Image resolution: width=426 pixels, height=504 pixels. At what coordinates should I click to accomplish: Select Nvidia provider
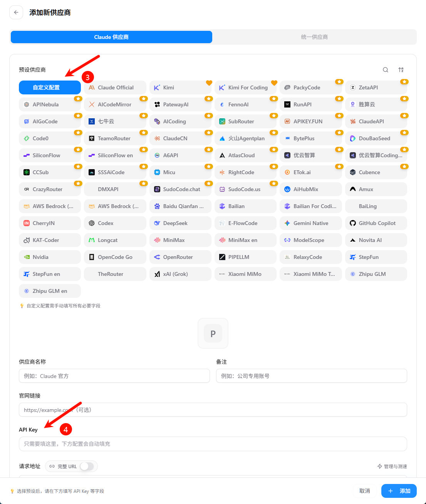click(50, 257)
